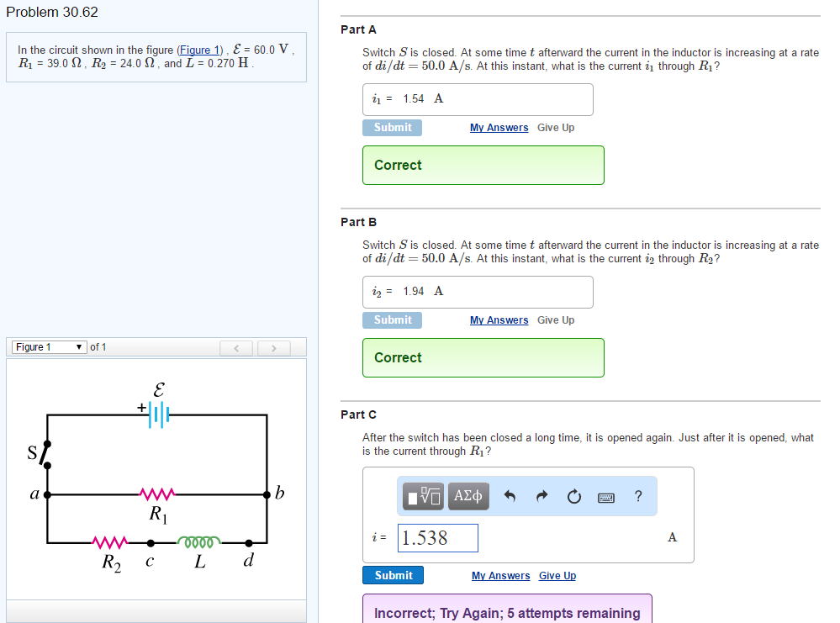Click the left chevron above the figure
The width and height of the screenshot is (840, 623).
pos(236,346)
